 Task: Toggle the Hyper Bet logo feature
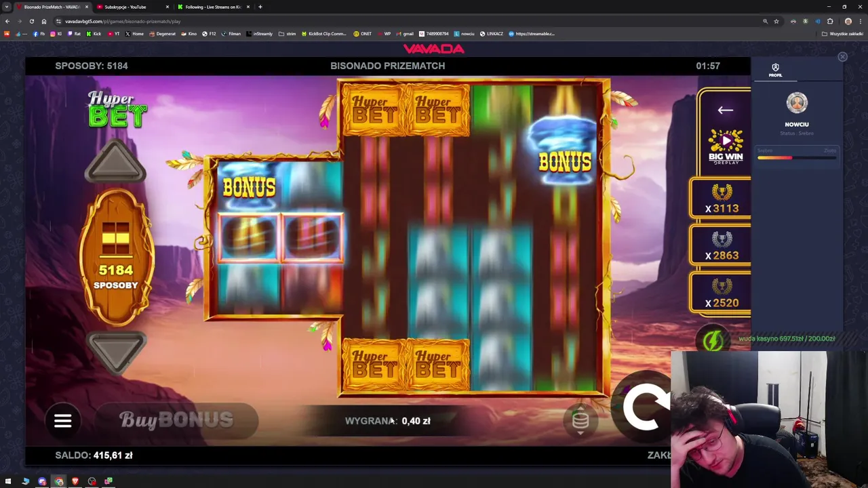(x=117, y=109)
